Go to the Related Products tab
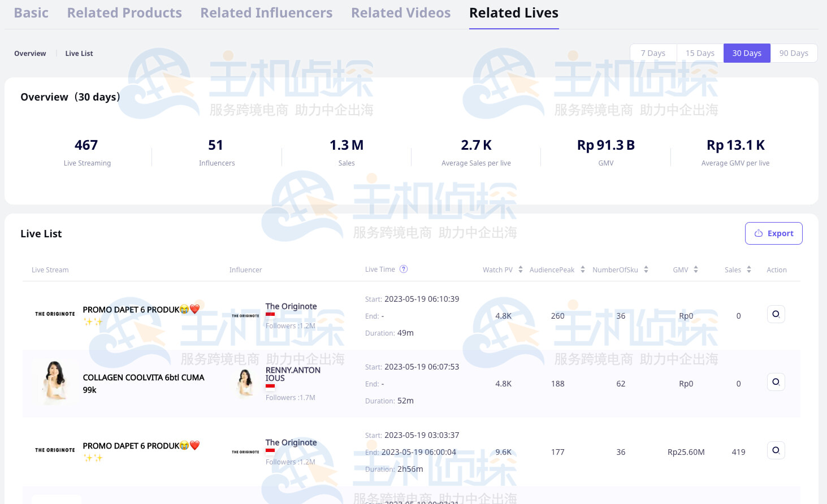Screen dimensions: 827x504 (124, 13)
